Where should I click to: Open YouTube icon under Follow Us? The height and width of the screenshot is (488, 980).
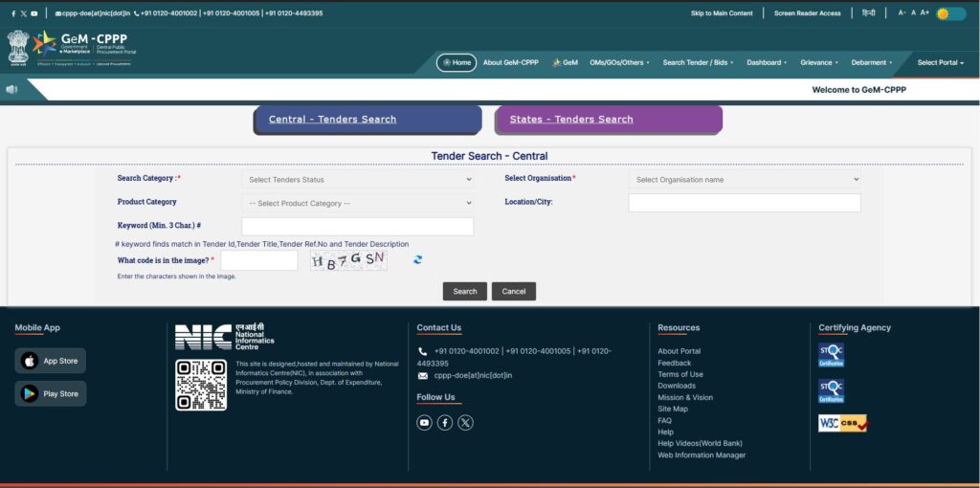(x=424, y=423)
